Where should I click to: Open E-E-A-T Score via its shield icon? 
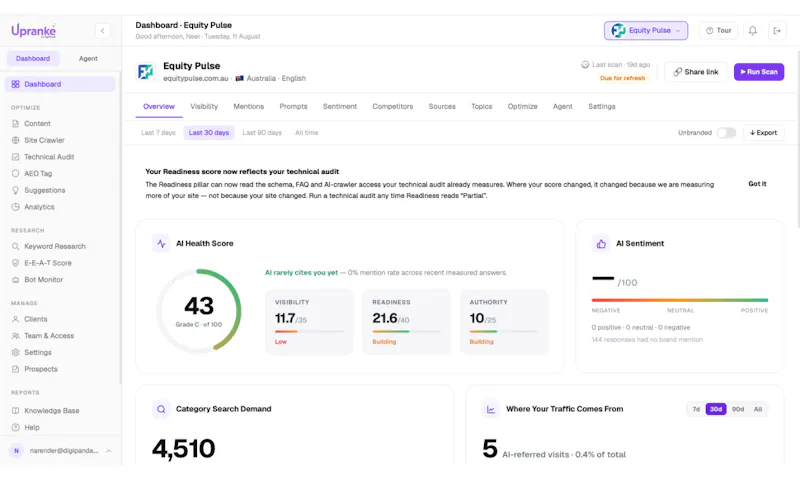pos(15,263)
